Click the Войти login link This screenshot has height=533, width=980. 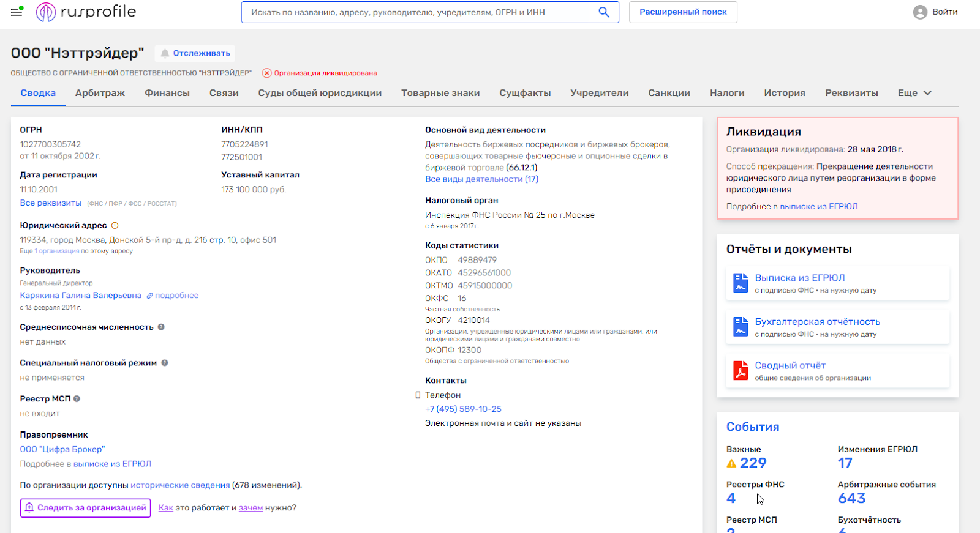click(x=945, y=12)
